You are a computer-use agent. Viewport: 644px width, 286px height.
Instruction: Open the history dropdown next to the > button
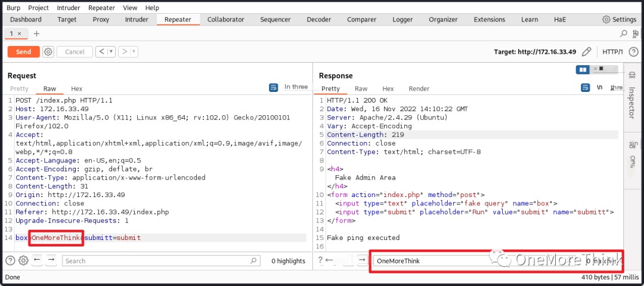134,52
